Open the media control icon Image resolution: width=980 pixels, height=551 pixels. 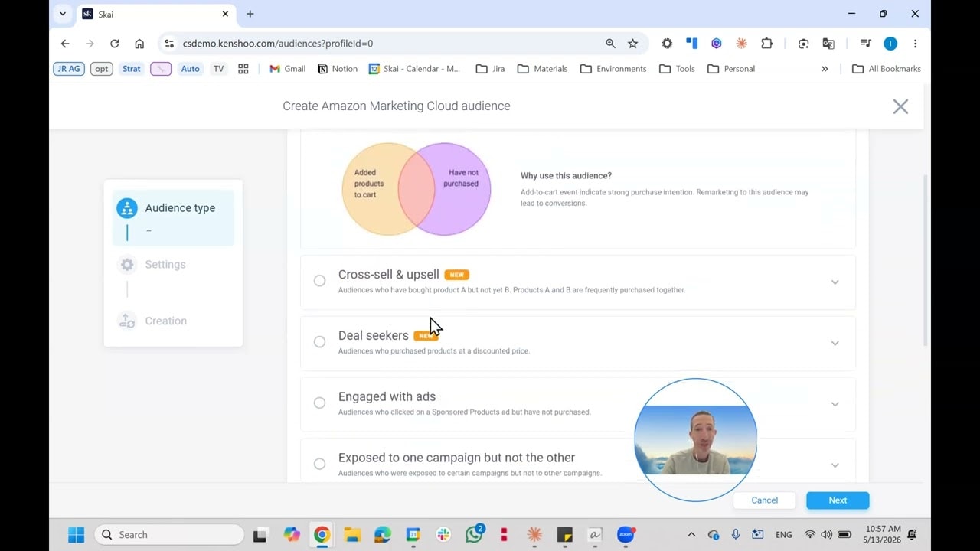[x=865, y=44]
